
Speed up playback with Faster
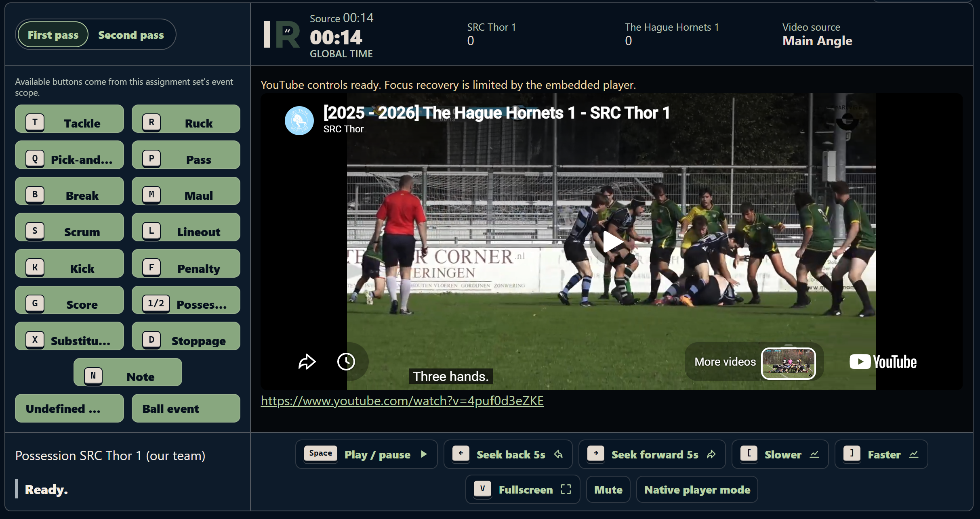coord(881,454)
